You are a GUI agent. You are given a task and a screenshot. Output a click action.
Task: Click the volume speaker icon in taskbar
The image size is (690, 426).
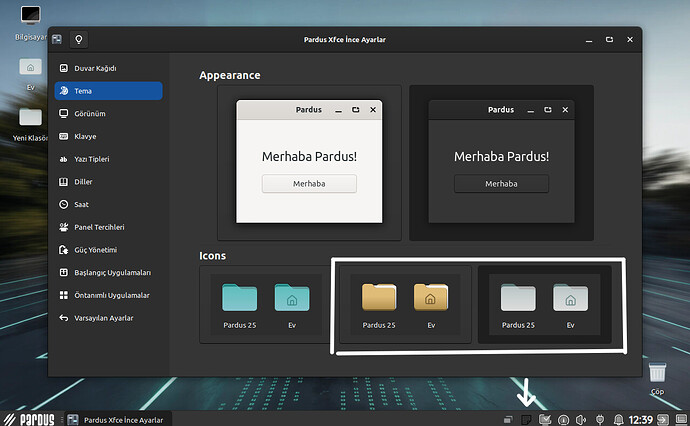[582, 419]
